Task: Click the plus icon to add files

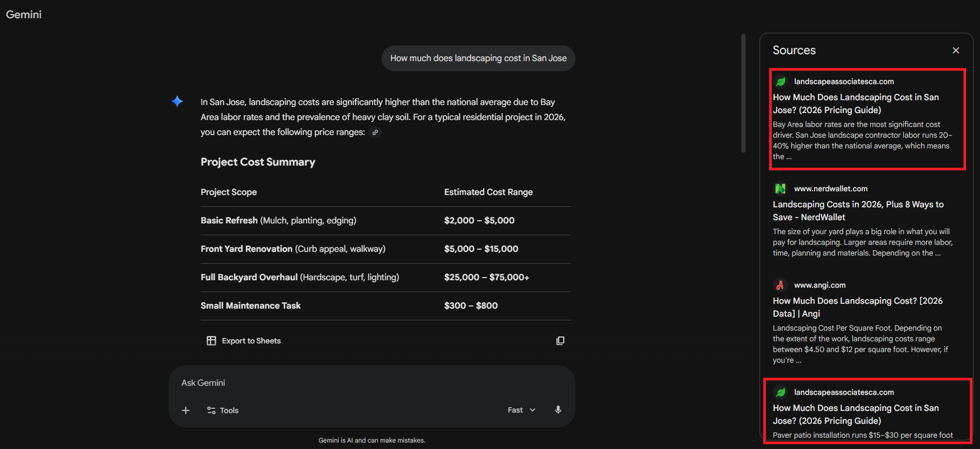Action: pos(186,410)
